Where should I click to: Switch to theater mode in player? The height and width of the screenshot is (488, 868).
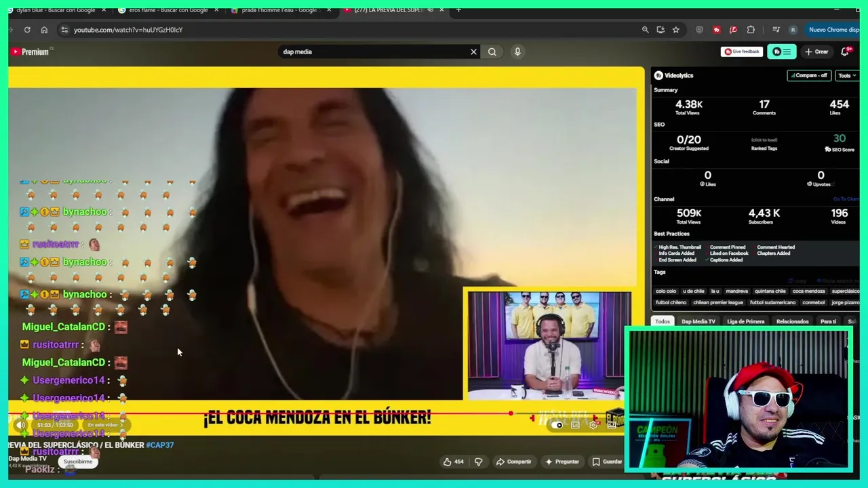(611, 425)
